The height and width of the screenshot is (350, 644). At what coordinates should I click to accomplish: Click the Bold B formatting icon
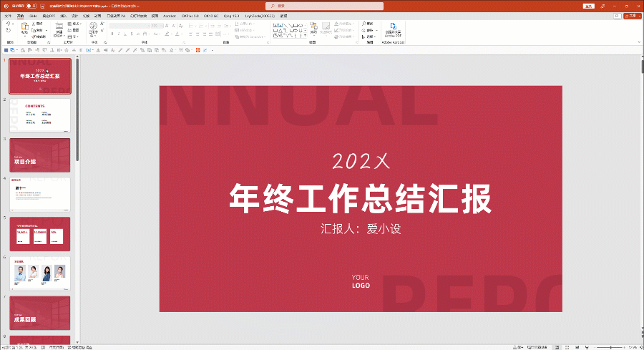(x=112, y=34)
